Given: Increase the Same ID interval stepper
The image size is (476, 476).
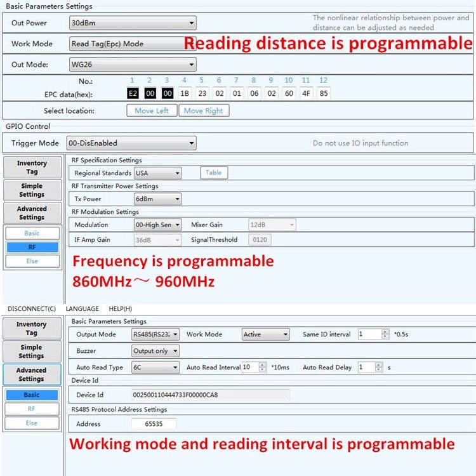Looking at the screenshot, I should coord(385,332).
